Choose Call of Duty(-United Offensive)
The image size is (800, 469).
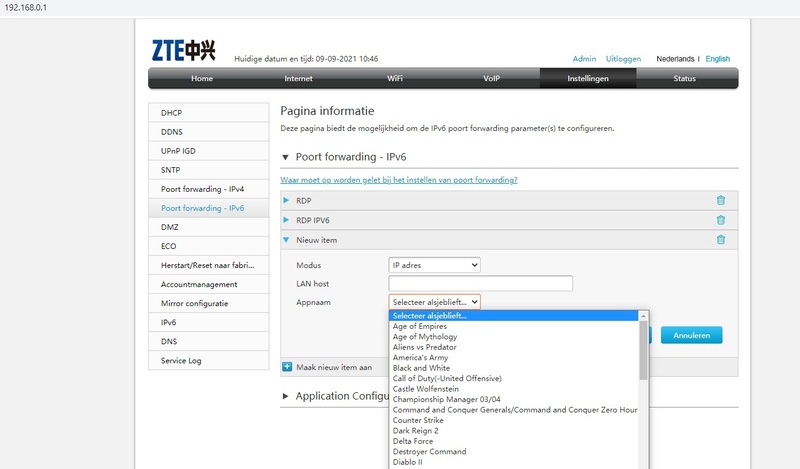point(514,379)
